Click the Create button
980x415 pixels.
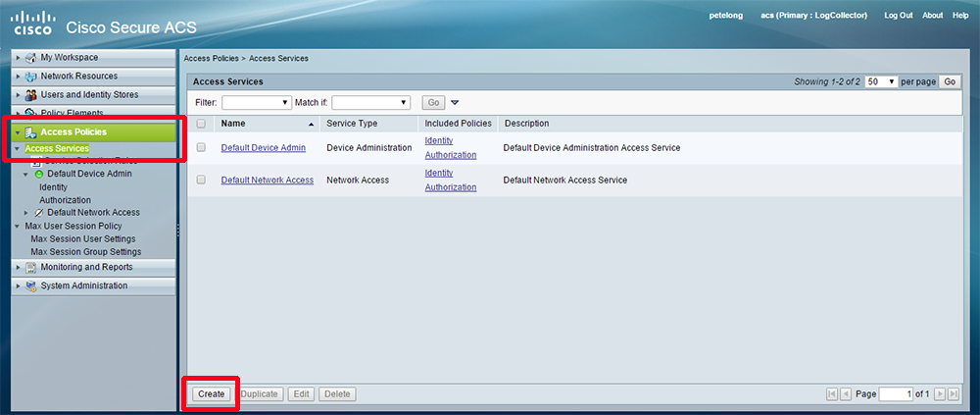pyautogui.click(x=212, y=394)
